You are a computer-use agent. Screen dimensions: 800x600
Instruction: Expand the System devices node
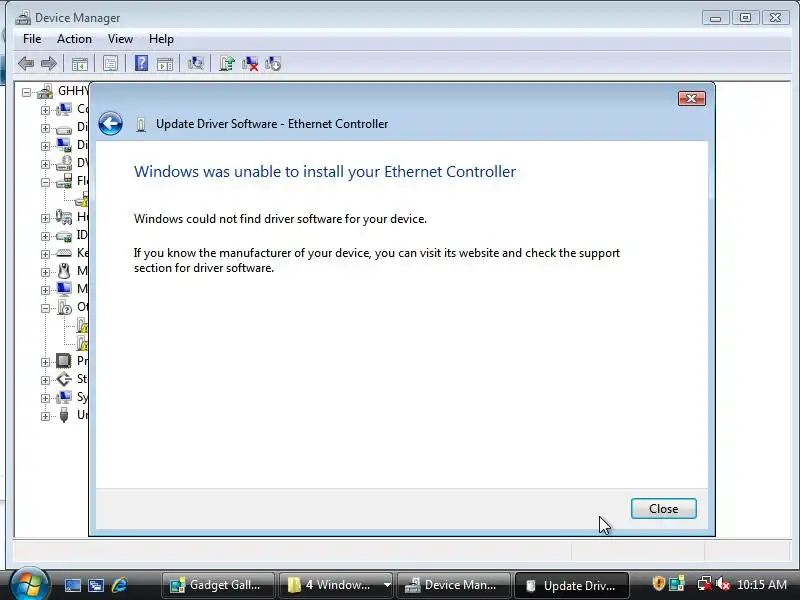pos(45,398)
